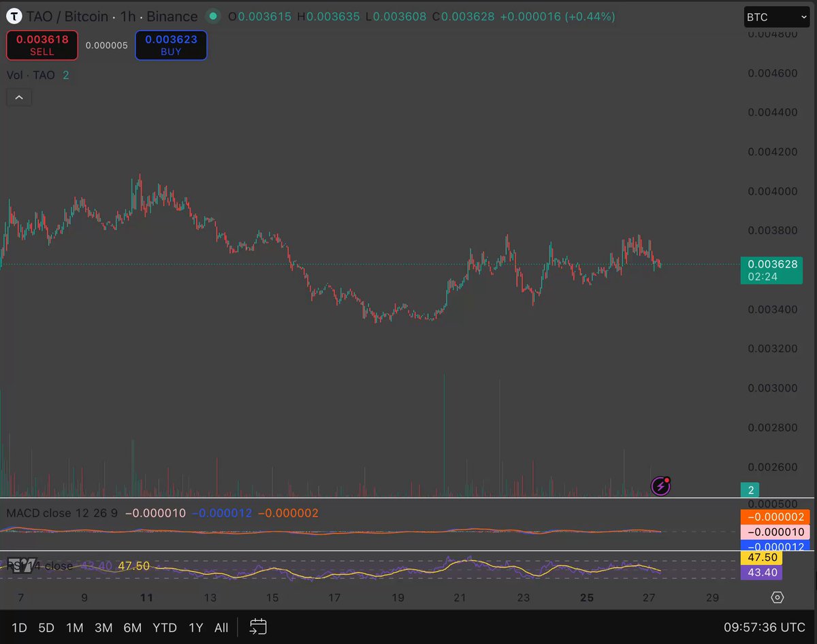Image resolution: width=817 pixels, height=644 pixels.
Task: Select the 3M date range
Action: tap(103, 628)
